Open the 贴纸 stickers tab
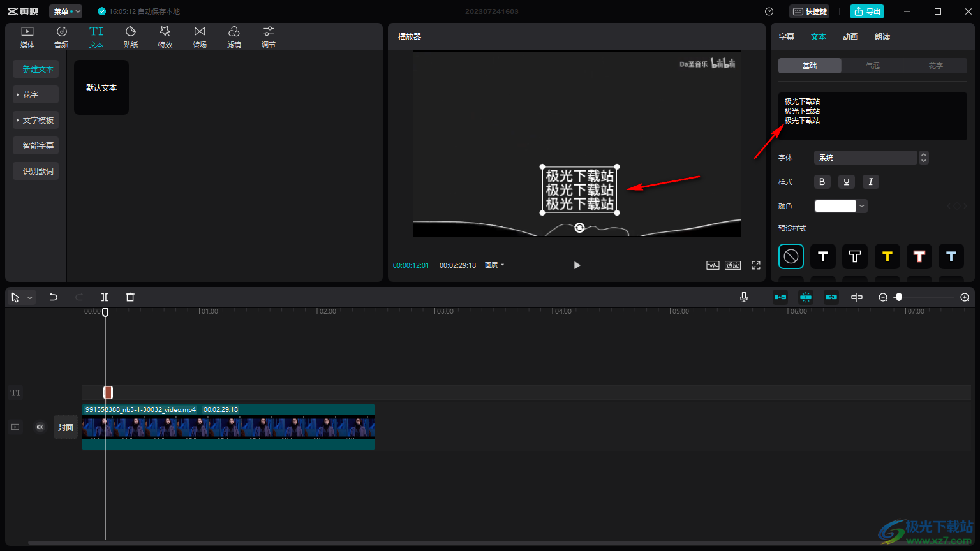 coord(131,37)
